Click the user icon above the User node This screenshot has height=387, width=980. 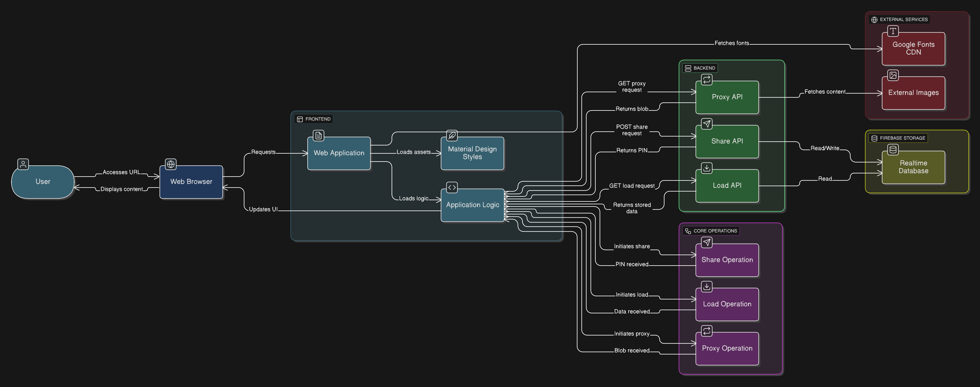point(23,164)
